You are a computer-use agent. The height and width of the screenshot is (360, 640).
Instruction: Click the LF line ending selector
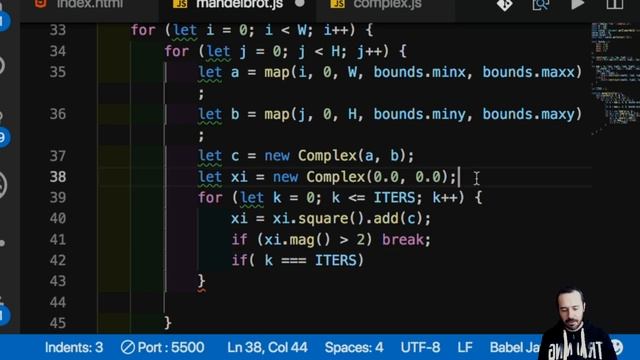(465, 347)
